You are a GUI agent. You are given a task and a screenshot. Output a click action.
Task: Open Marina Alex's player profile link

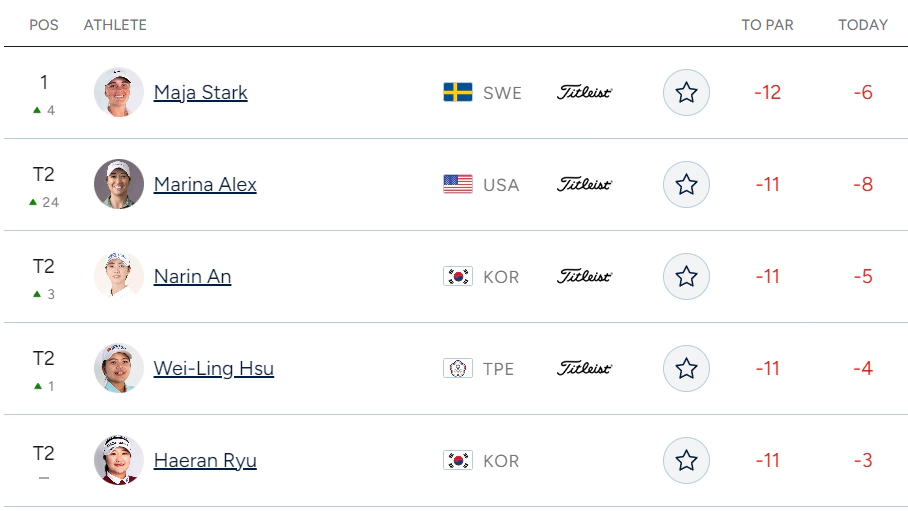(x=205, y=184)
